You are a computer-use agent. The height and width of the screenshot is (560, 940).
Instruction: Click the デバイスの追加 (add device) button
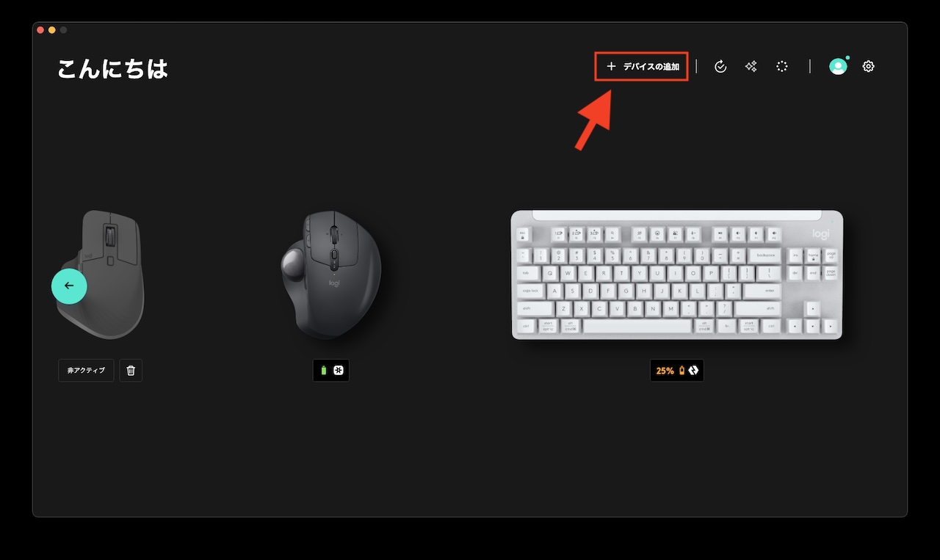(641, 67)
